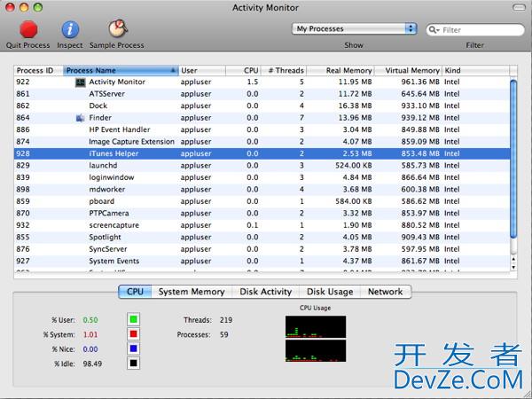Click the Finder icon in process list
Image resolution: width=532 pixels, height=399 pixels.
pos(80,118)
